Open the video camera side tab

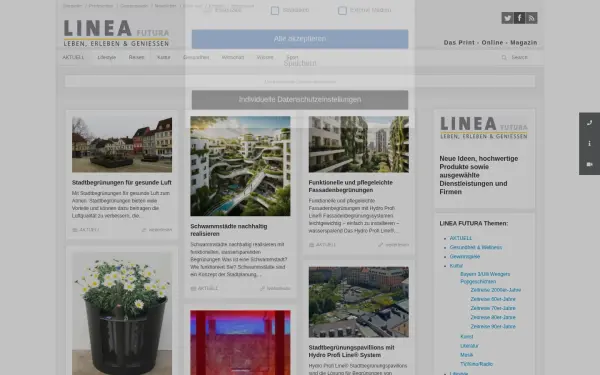click(589, 164)
